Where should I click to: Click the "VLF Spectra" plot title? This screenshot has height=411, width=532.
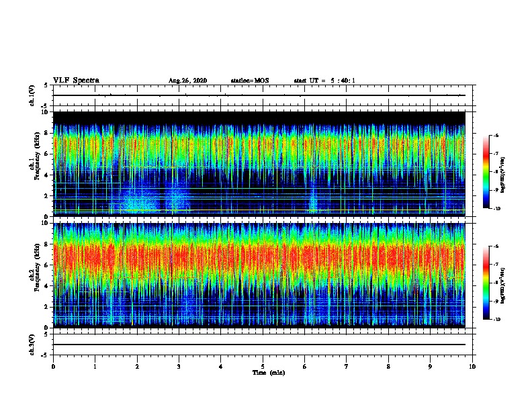76,81
